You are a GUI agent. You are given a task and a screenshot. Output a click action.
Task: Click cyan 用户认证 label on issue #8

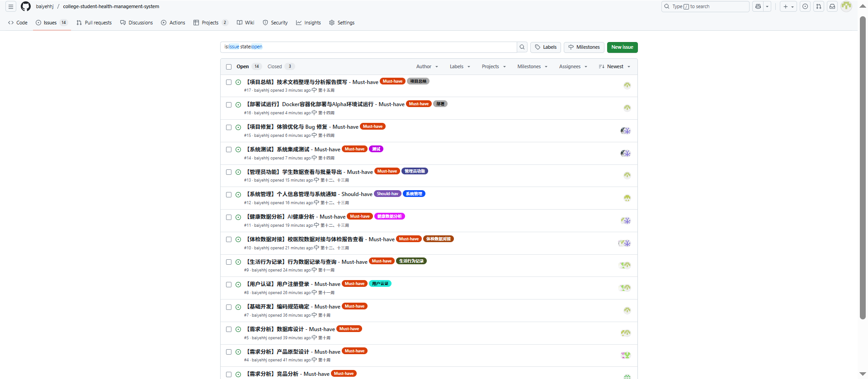click(x=380, y=284)
